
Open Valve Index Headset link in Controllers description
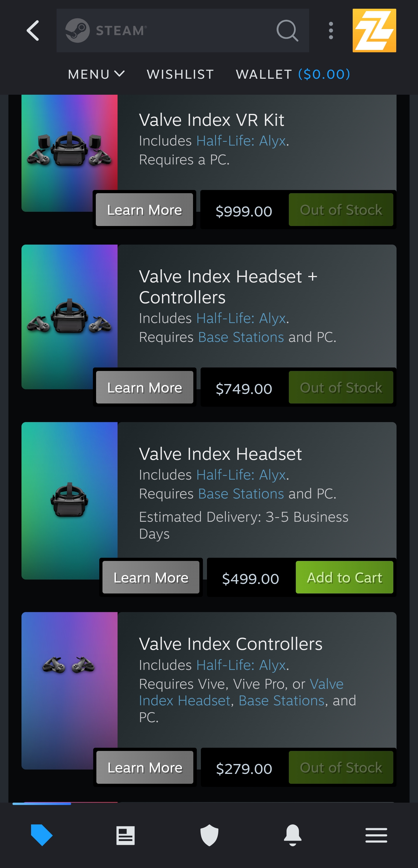(241, 692)
